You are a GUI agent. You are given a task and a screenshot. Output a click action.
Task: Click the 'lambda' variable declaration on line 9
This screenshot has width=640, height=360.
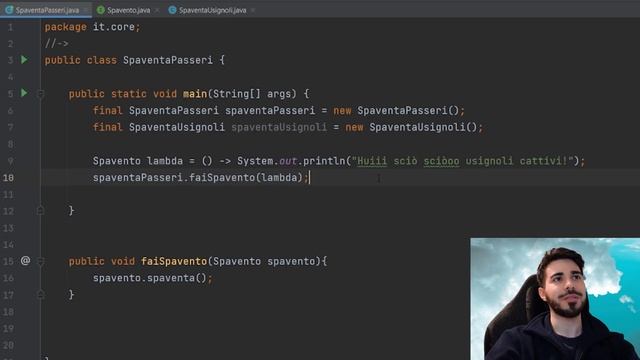pos(165,161)
